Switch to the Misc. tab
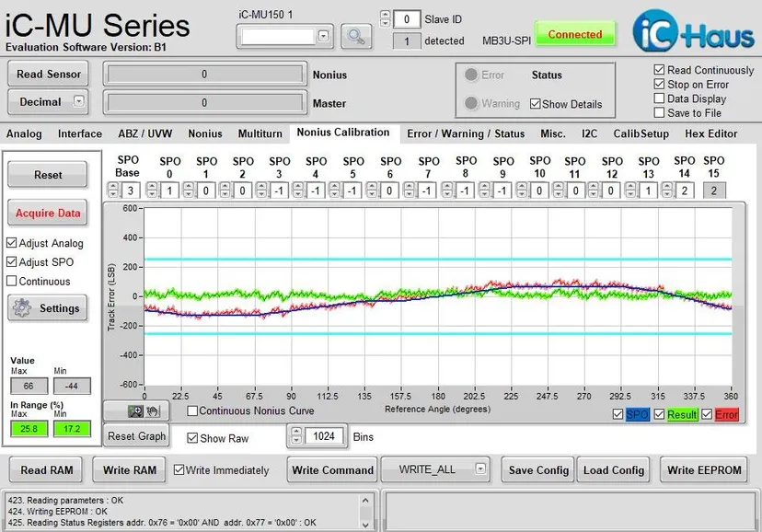The height and width of the screenshot is (532, 762). click(x=552, y=133)
